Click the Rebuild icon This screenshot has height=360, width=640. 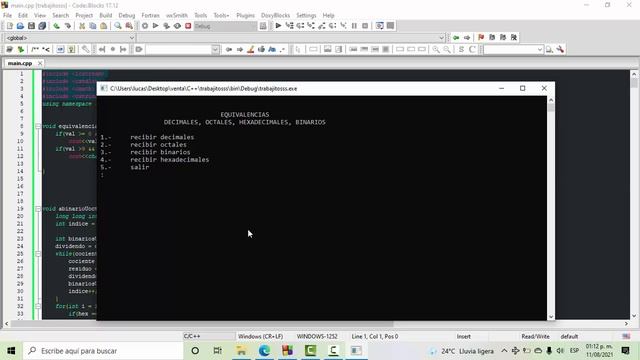[177, 26]
